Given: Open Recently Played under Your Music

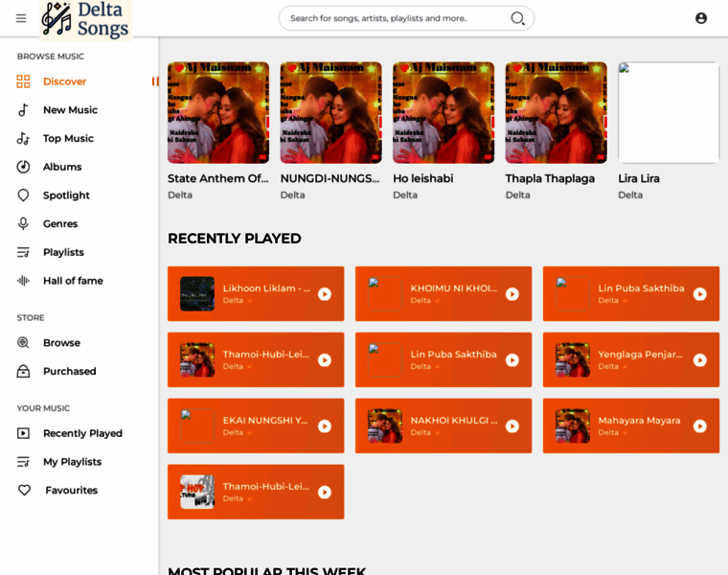Looking at the screenshot, I should pos(82,433).
